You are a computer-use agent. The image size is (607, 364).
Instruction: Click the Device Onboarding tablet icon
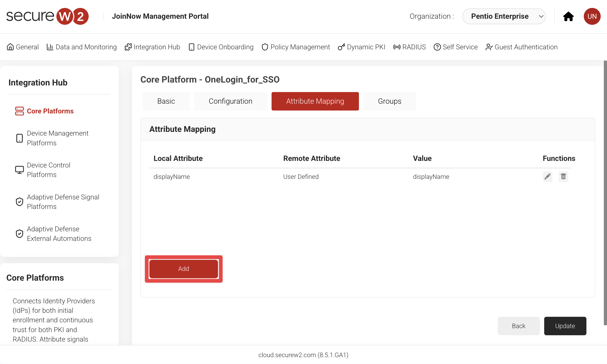coord(192,47)
